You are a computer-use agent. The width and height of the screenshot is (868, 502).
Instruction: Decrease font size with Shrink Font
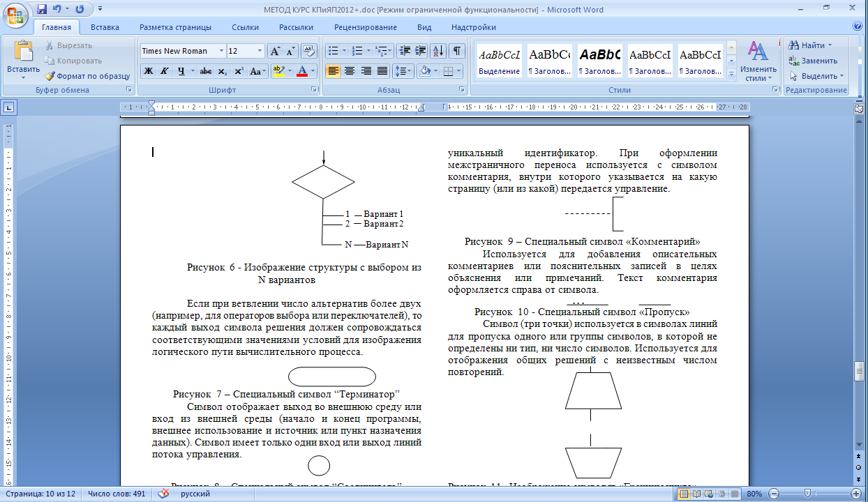click(x=291, y=51)
